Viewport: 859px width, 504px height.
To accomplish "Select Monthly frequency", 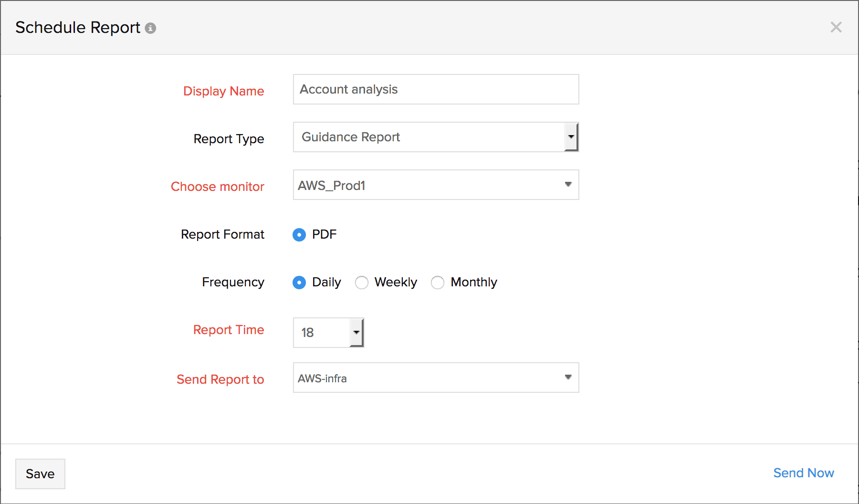I will click(438, 283).
